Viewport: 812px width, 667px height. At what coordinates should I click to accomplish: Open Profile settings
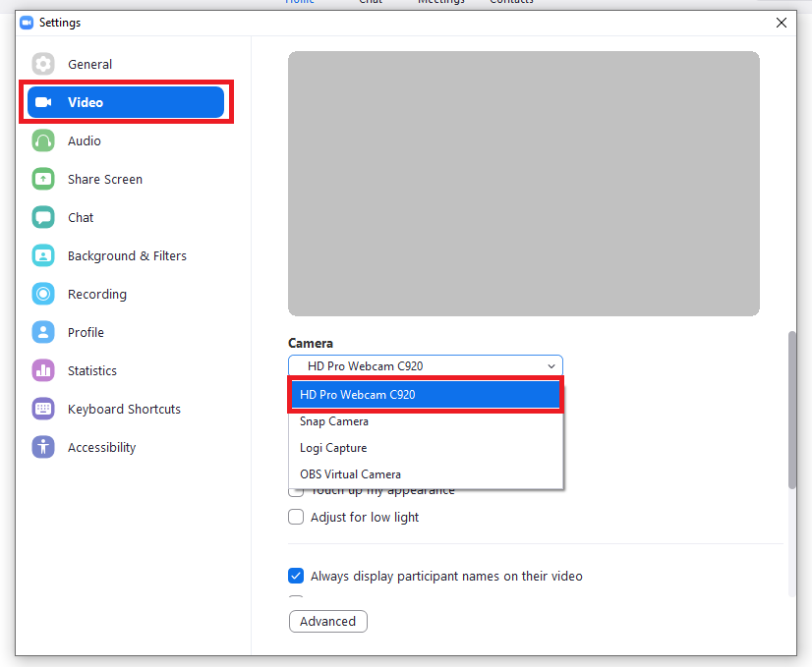(126, 332)
